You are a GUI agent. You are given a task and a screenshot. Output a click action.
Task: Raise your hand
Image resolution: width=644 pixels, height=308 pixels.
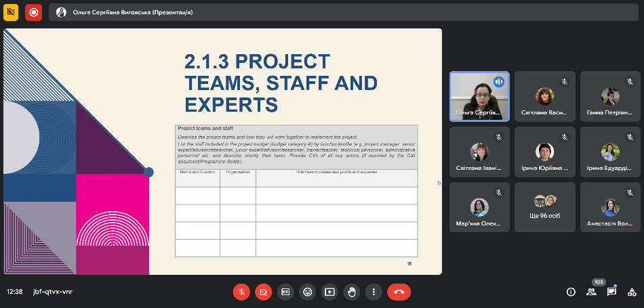point(352,292)
